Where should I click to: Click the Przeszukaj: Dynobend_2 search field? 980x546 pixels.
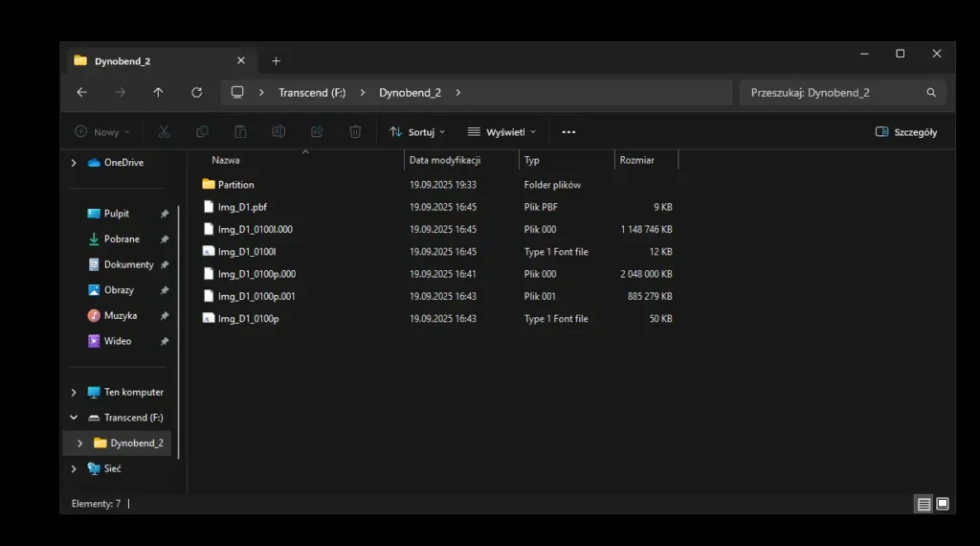point(833,93)
